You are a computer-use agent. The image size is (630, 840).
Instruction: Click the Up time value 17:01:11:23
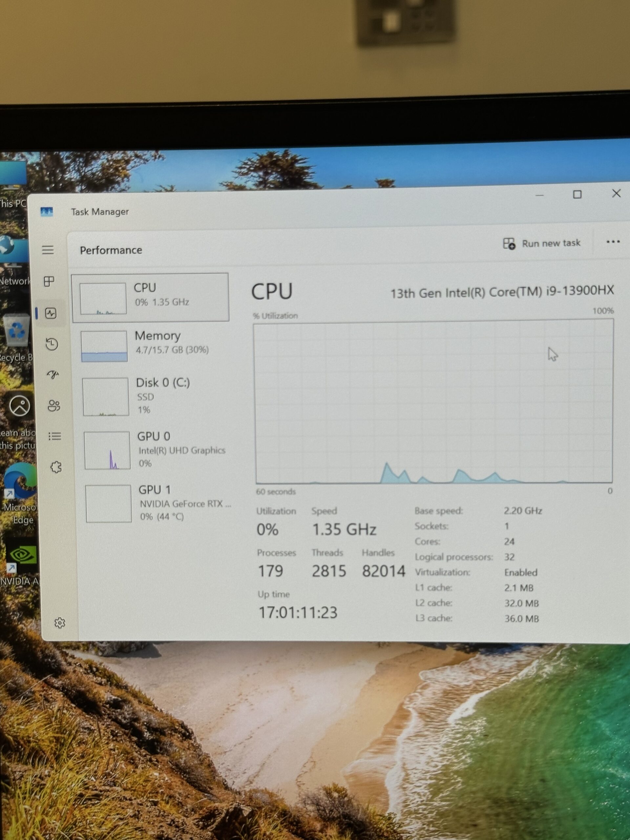coord(298,613)
